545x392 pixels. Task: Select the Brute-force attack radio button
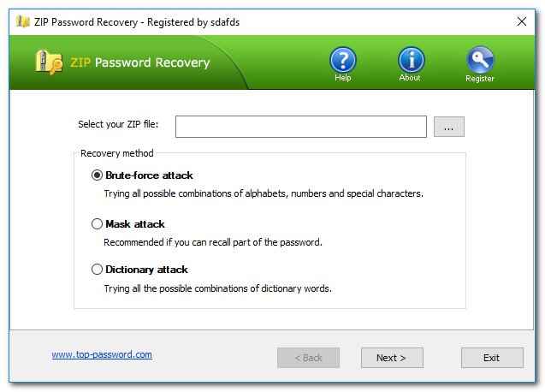tap(97, 175)
